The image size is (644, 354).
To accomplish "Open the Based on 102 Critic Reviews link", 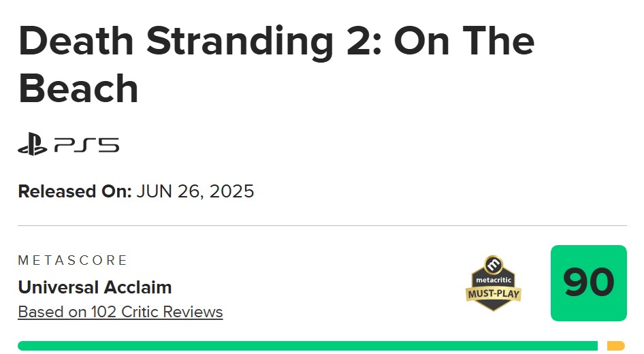I will tap(120, 312).
